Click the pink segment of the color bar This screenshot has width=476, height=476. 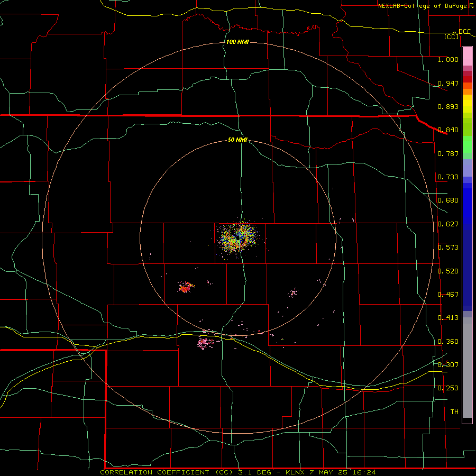[467, 57]
